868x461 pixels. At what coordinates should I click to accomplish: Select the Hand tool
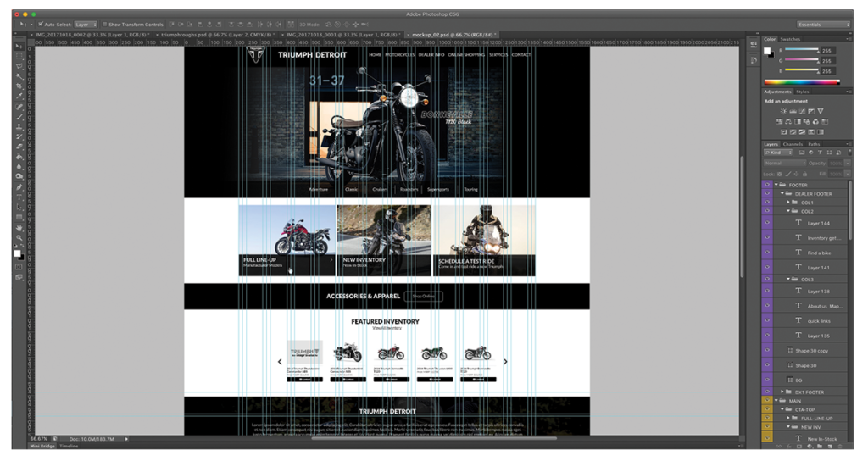coord(19,227)
